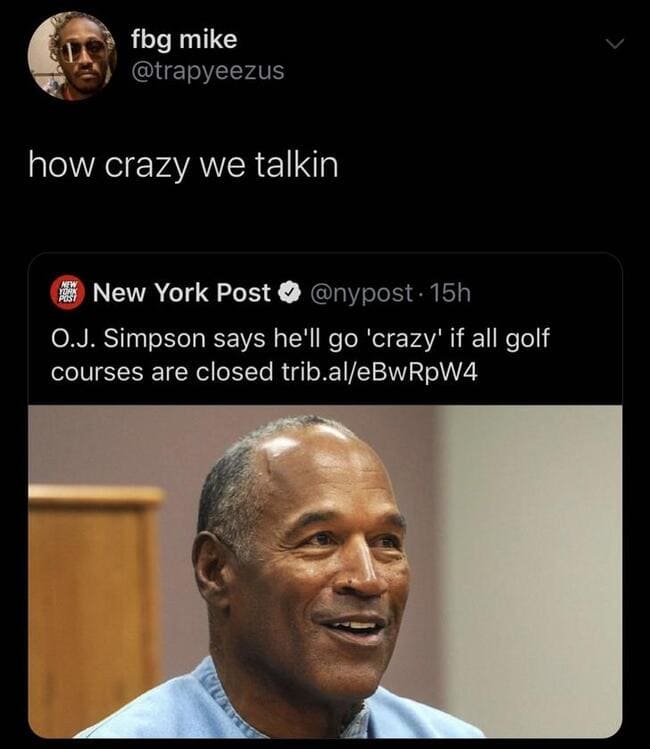Open fbg mike's profile picture
Screen dimensions: 650x749
(x=72, y=55)
